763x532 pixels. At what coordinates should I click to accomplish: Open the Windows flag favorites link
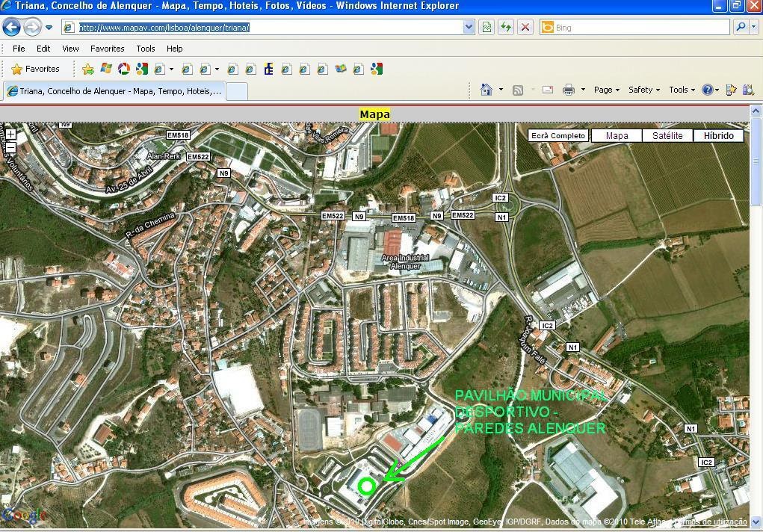tap(106, 69)
